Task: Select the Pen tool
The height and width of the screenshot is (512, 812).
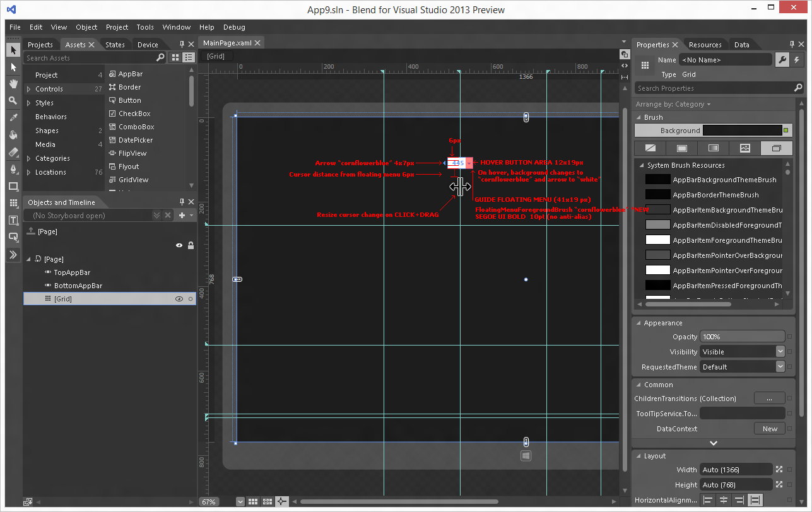Action: (13, 169)
